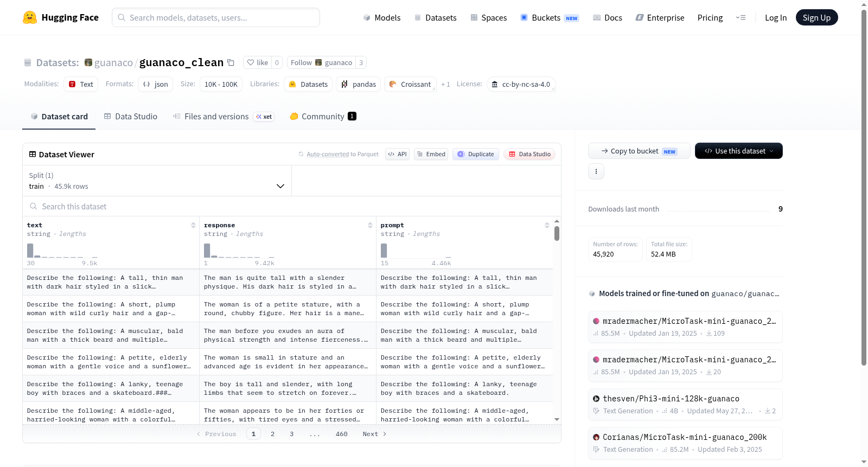Image resolution: width=868 pixels, height=467 pixels.
Task: Switch to the Data Studio tab
Action: [x=131, y=116]
